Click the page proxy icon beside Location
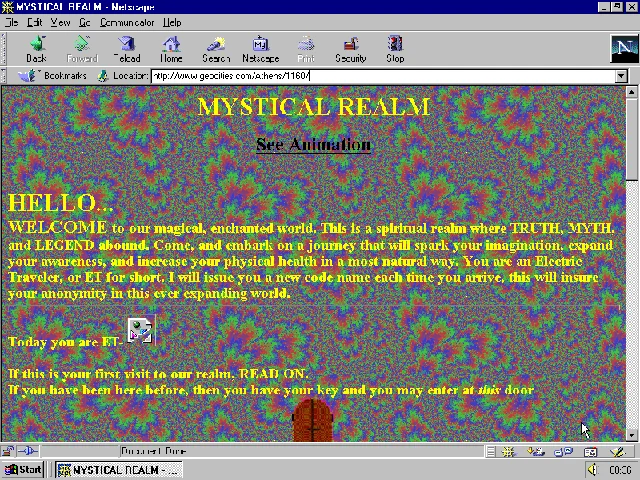This screenshot has width=640, height=480. 103,76
